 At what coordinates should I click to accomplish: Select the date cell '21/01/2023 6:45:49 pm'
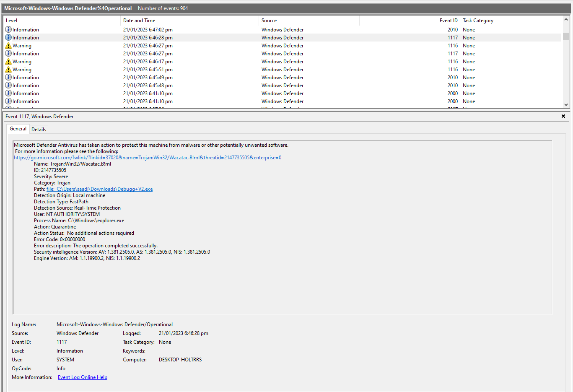coord(148,78)
